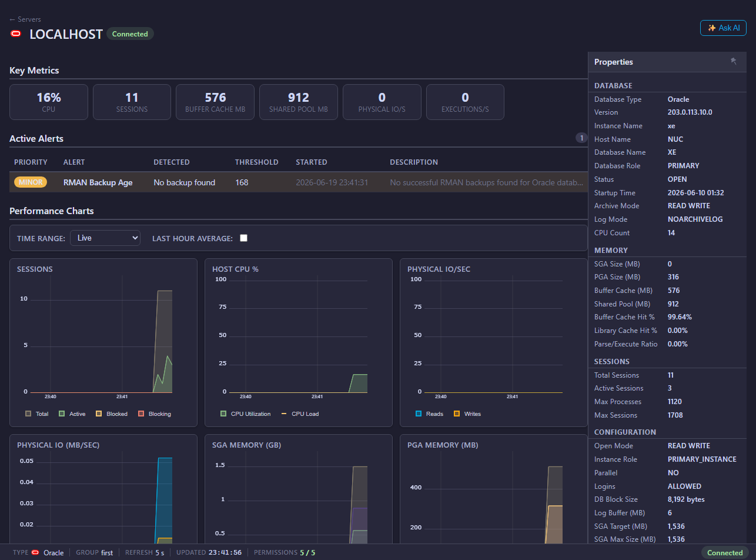Toggle the Writes legend in Physical IO chart
The image size is (756, 560).
467,414
